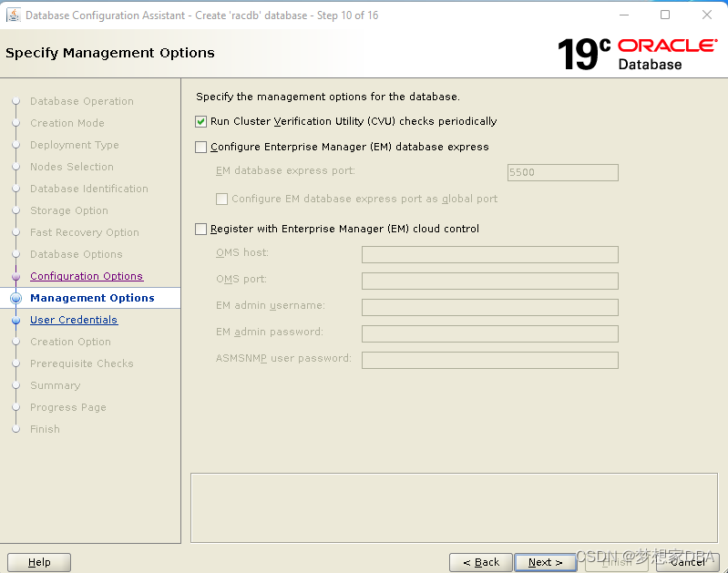Click the EM admin username field

(x=490, y=307)
